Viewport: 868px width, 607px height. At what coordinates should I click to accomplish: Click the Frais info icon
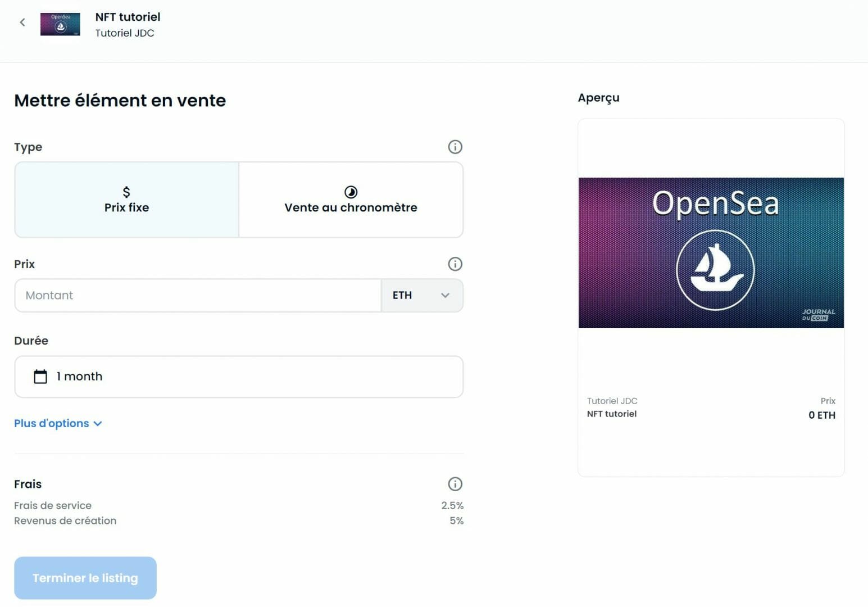(455, 484)
